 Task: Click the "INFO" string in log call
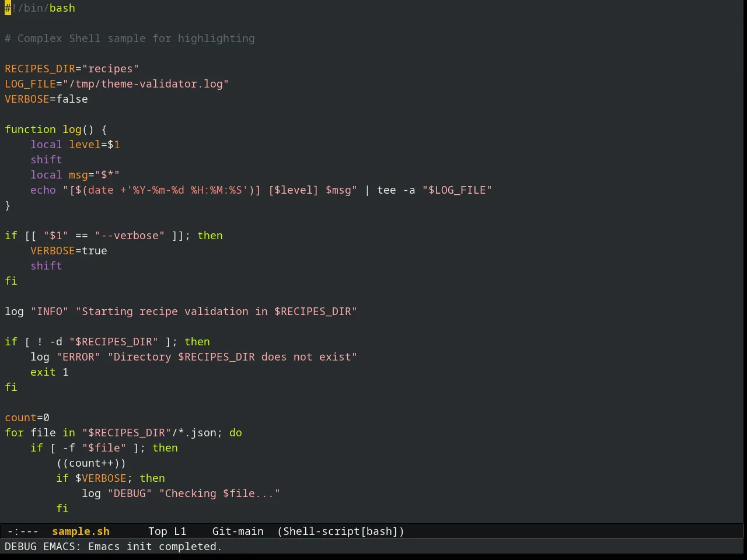click(49, 311)
